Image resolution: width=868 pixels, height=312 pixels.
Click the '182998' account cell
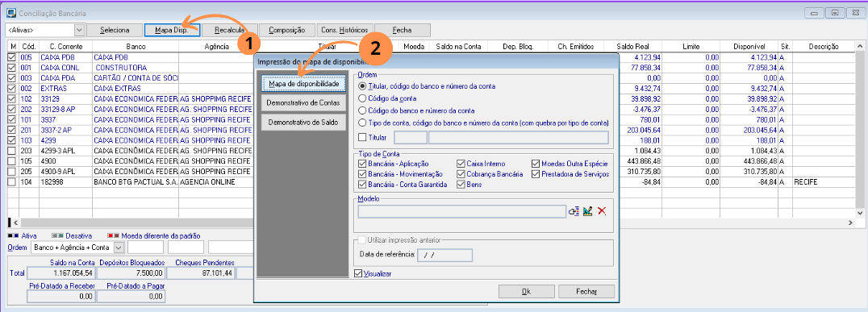pos(66,182)
